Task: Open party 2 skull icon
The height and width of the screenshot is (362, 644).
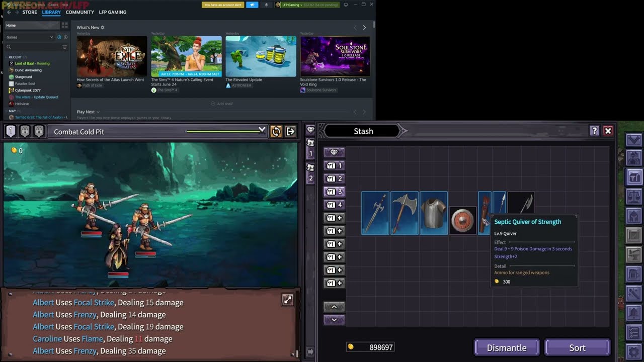Action: pyautogui.click(x=310, y=173)
